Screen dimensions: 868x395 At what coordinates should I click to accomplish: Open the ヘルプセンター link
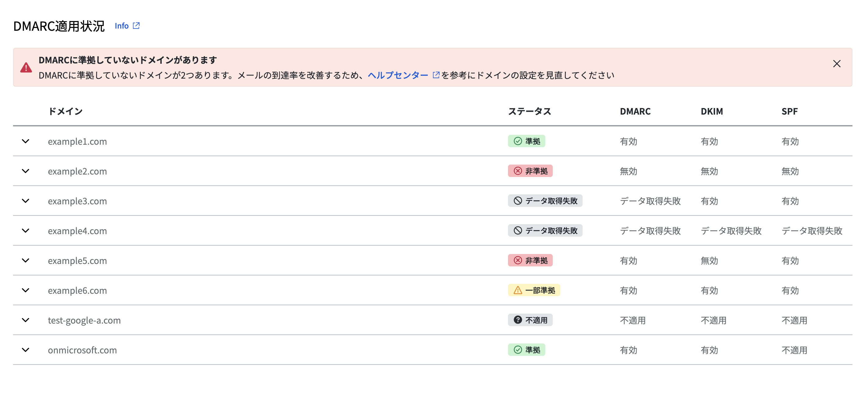tap(398, 75)
